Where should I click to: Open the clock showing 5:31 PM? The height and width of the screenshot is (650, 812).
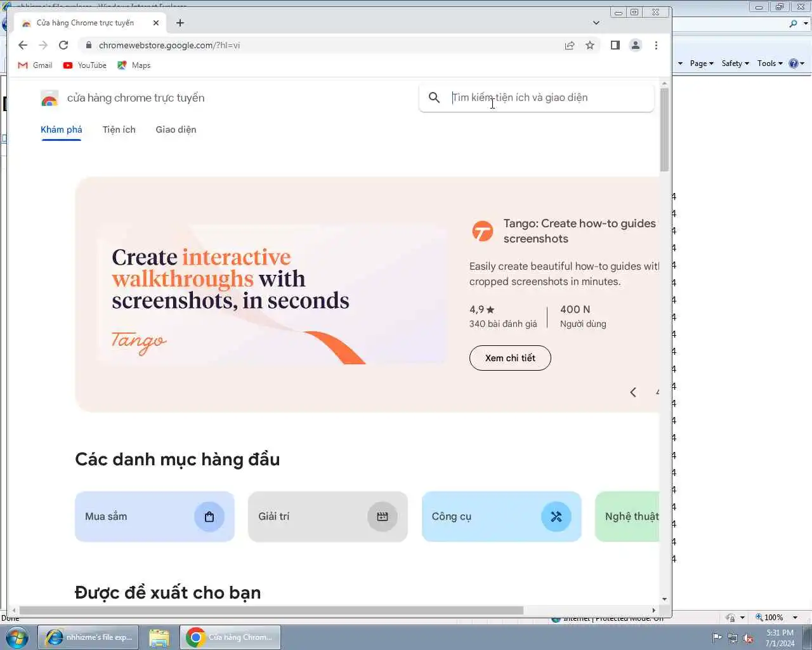tap(780, 638)
